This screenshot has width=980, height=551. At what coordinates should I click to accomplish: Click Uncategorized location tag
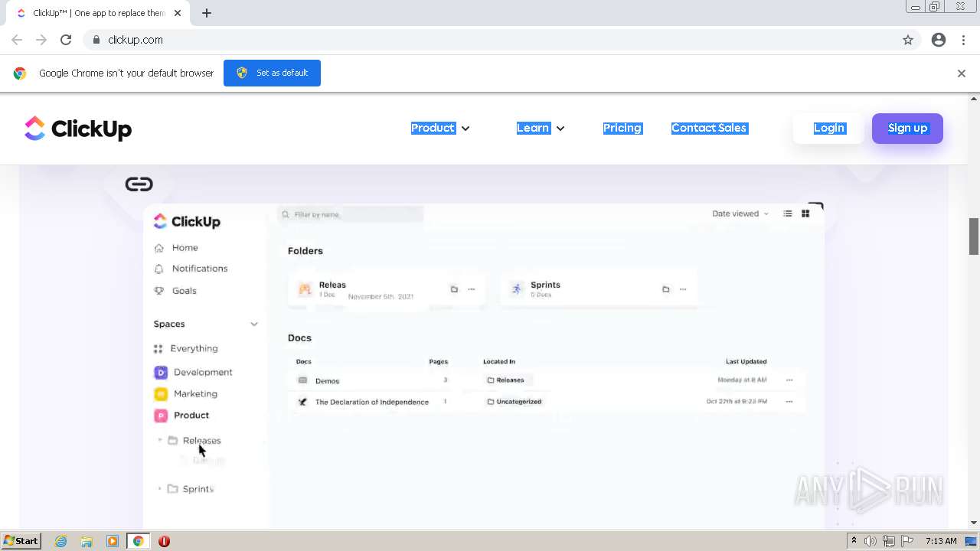[x=515, y=402]
